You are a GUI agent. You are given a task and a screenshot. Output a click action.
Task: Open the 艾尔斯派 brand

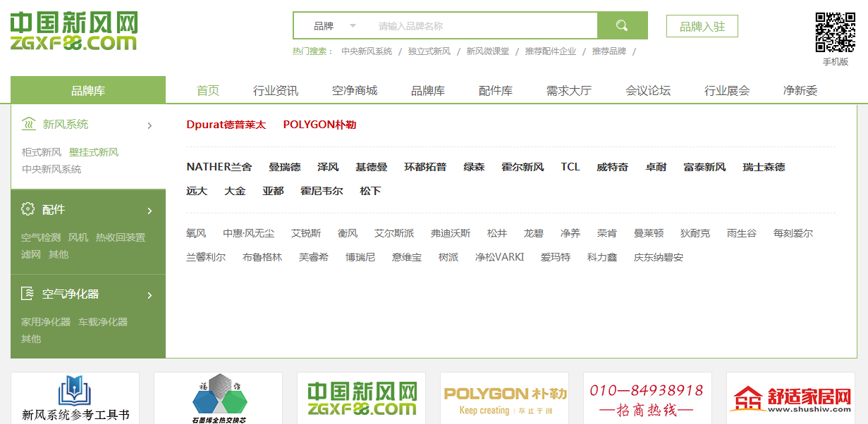(394, 233)
